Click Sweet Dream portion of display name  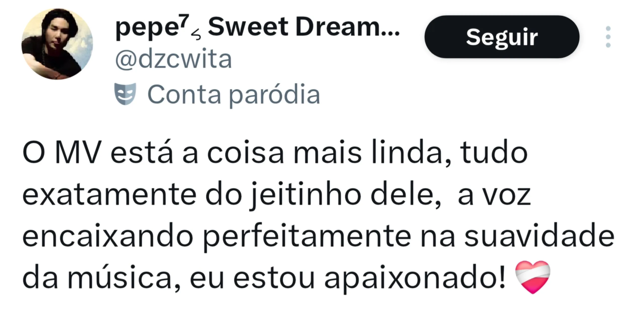[304, 27]
